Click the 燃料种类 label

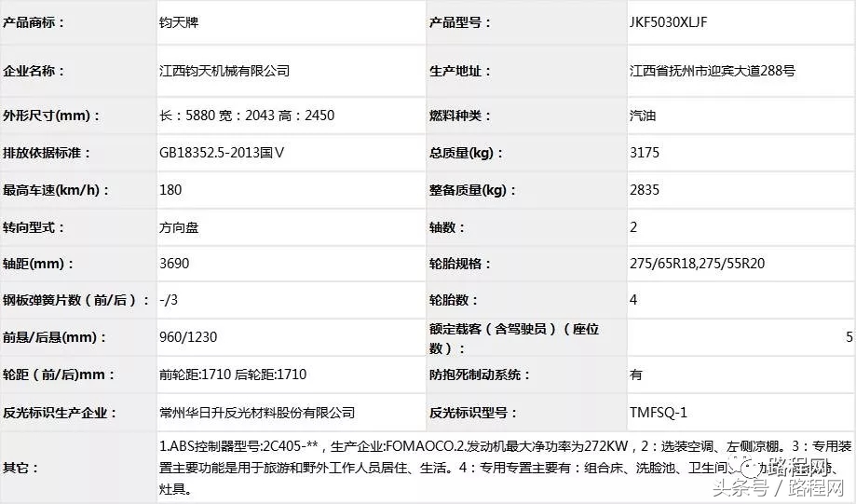(x=459, y=116)
